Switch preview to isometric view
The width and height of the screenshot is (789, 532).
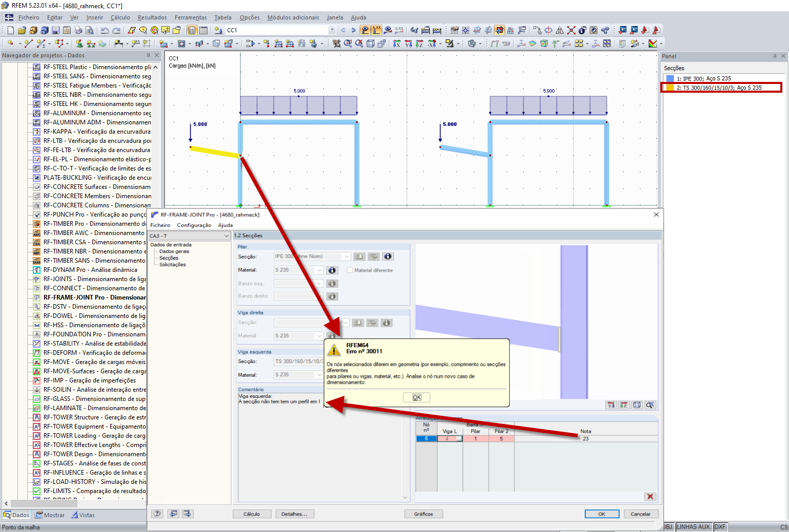[637, 405]
